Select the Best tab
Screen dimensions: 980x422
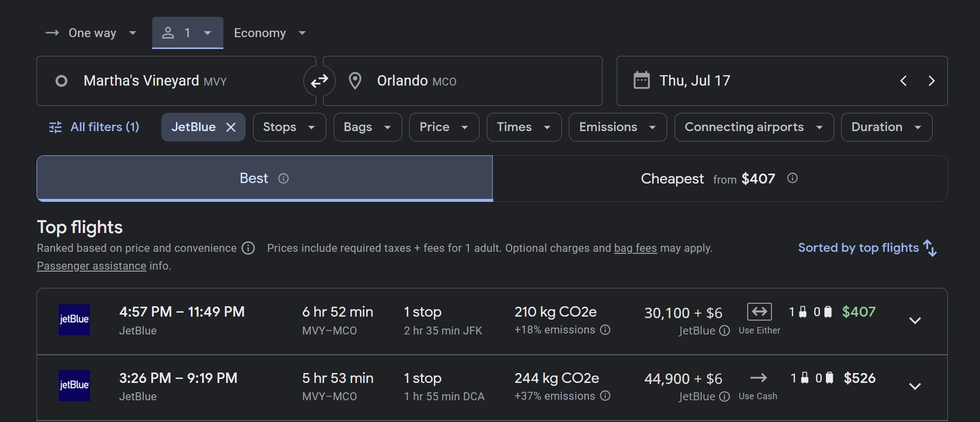(265, 179)
